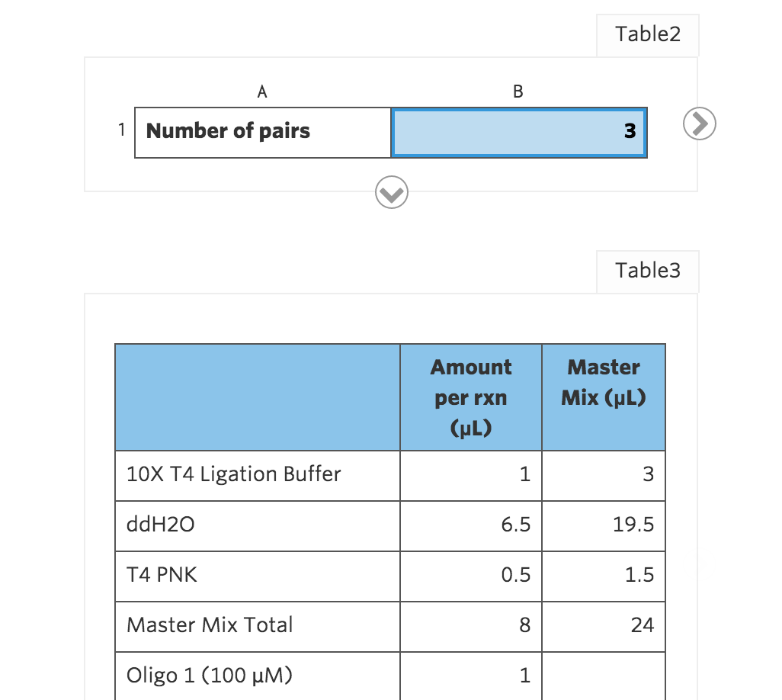Click the Master Mix (µL) header cell
Image resolution: width=782 pixels, height=700 pixels.
pyautogui.click(x=604, y=397)
